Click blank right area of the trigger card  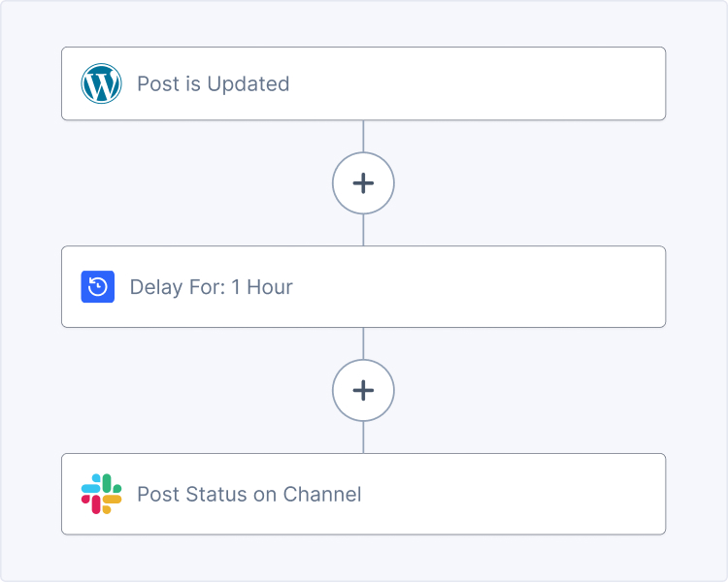pyautogui.click(x=511, y=83)
